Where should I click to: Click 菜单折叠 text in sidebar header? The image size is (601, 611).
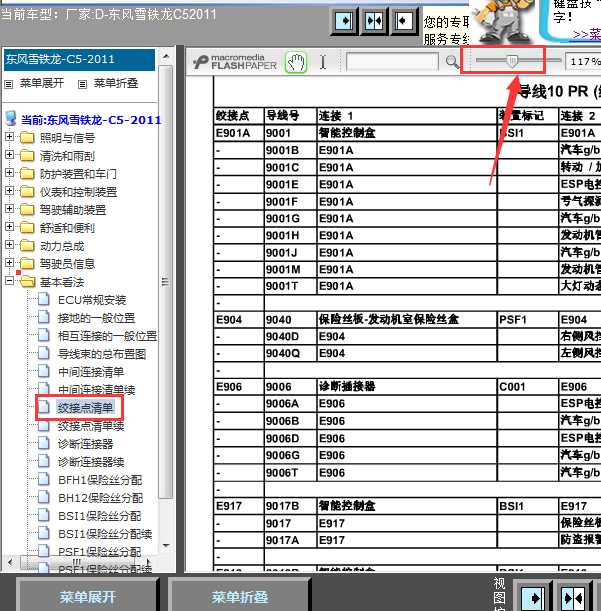click(116, 83)
